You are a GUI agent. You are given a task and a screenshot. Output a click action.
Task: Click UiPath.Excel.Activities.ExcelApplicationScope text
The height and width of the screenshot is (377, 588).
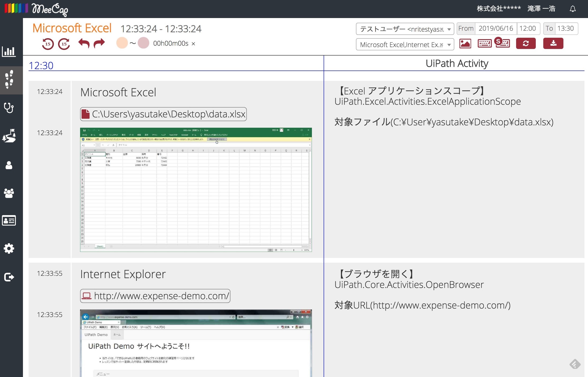pos(428,101)
